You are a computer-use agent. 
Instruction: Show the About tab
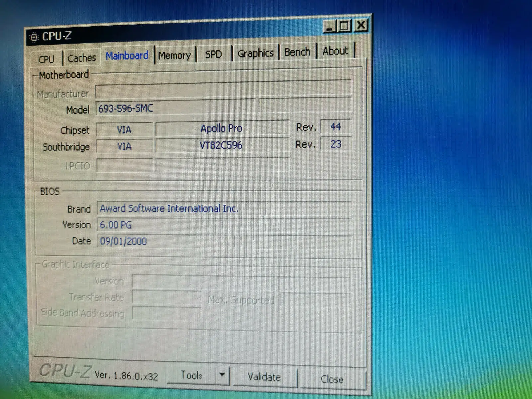tap(335, 51)
